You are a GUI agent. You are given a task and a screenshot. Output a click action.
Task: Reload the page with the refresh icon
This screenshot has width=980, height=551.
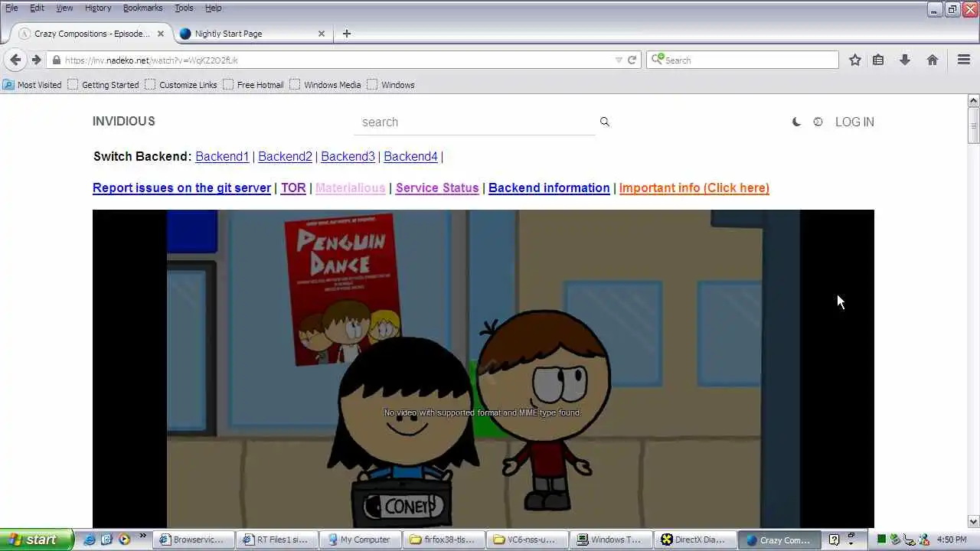[x=632, y=60]
